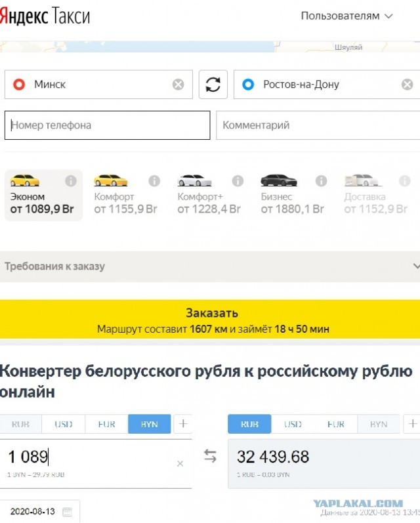Click the Ростов-на-Дону destination input
The width and height of the screenshot is (420, 523).
click(327, 85)
